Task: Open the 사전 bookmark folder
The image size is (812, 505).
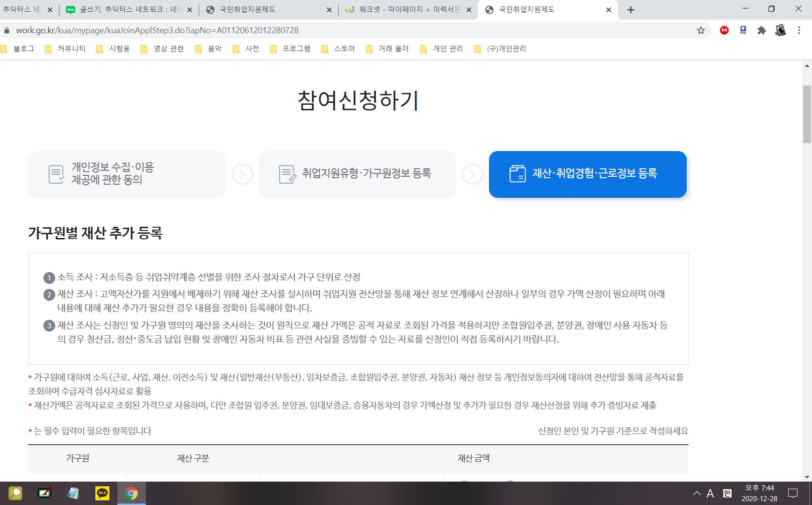Action: [x=246, y=49]
